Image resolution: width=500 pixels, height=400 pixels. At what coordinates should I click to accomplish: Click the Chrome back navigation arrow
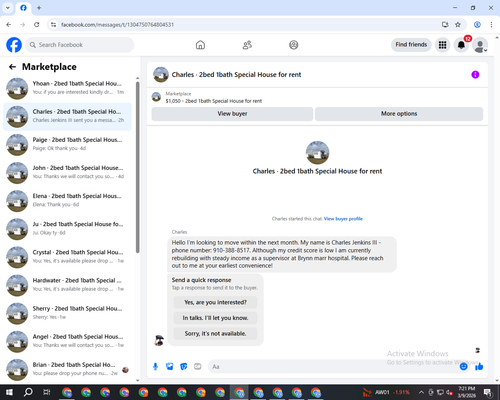click(9, 25)
